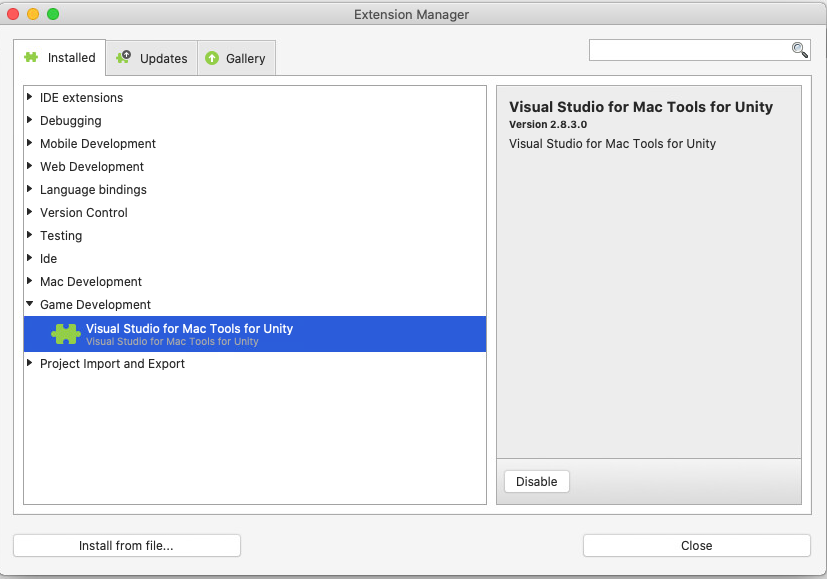Click the puzzle icon beside Unity extension entry

tap(66, 332)
